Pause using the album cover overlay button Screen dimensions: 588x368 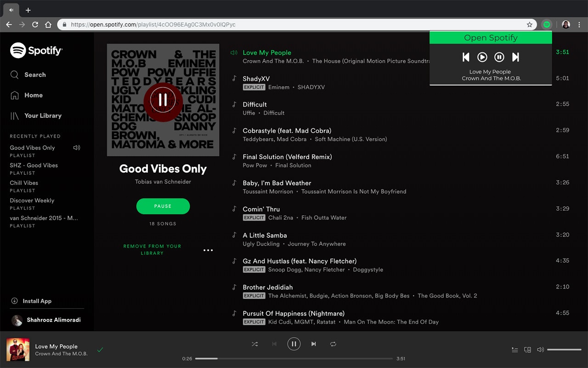(163, 100)
